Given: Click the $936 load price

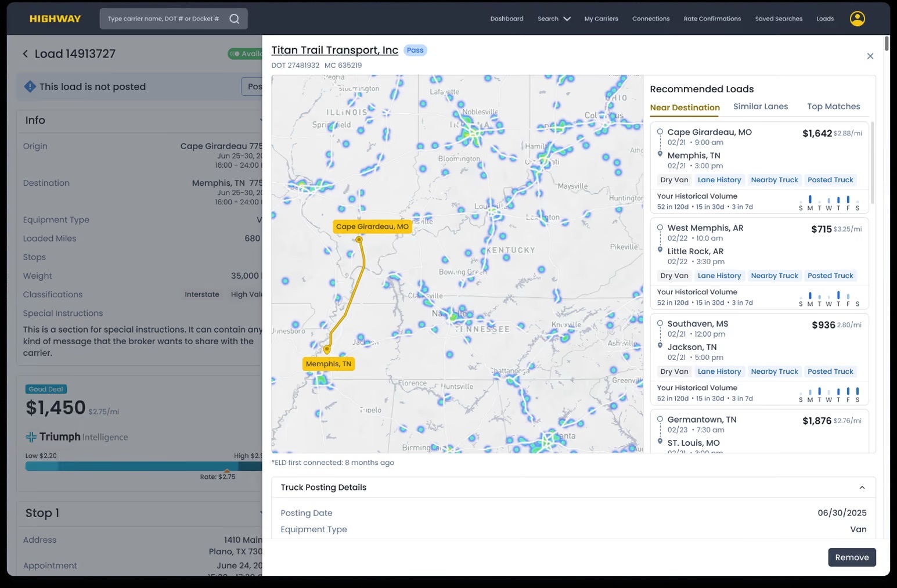Looking at the screenshot, I should pyautogui.click(x=823, y=325).
